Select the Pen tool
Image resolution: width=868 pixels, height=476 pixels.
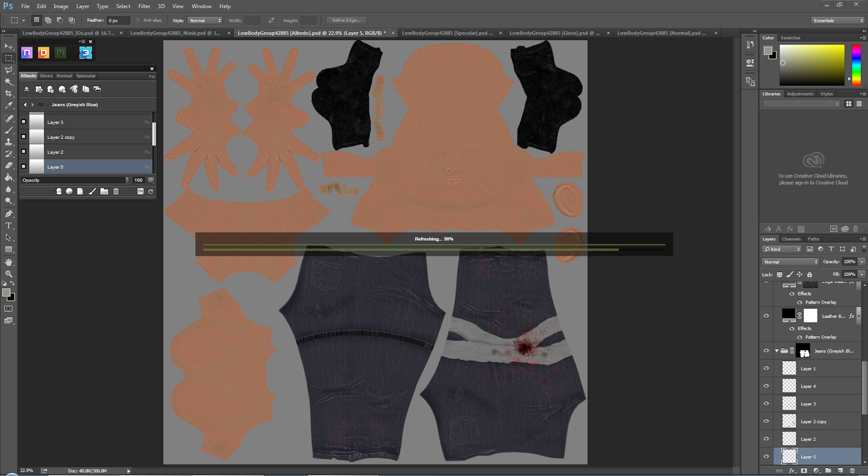[x=9, y=214]
